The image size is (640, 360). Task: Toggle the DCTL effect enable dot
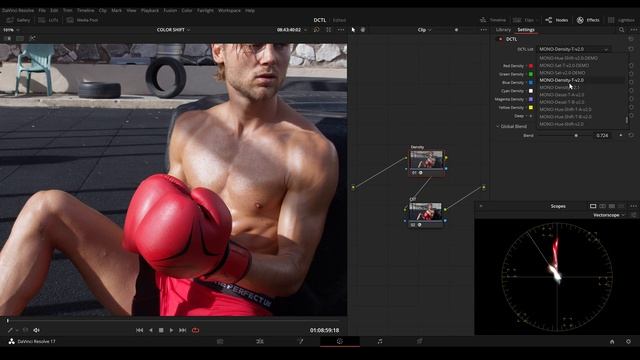click(500, 39)
